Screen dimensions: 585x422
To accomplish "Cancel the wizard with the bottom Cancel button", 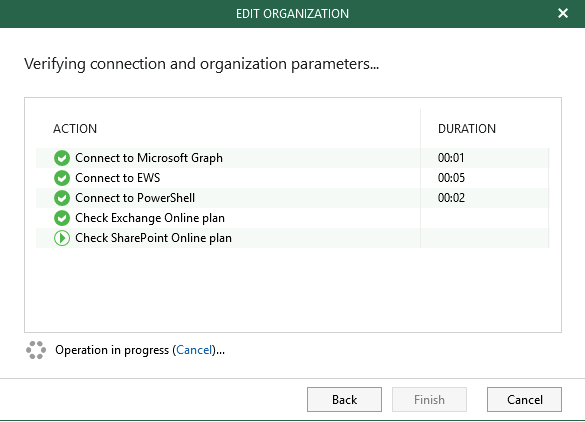I will click(524, 400).
